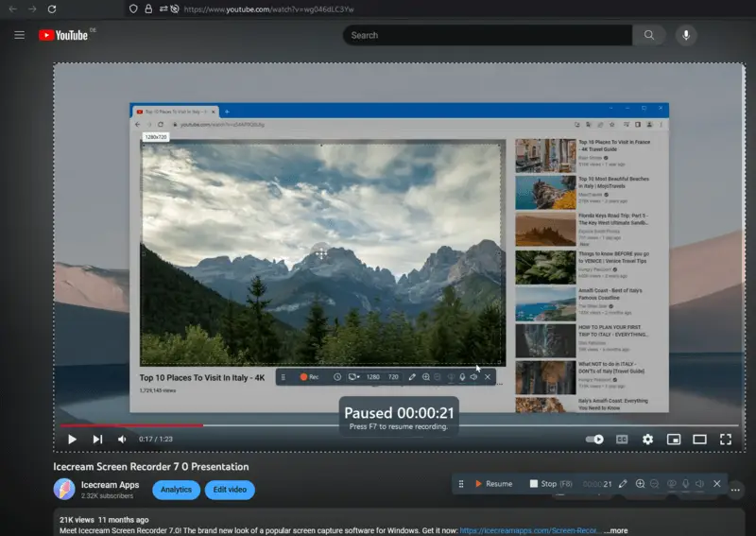Image resolution: width=756 pixels, height=536 pixels.
Task: Click the Paused 00:00:21 overlay message
Action: (399, 417)
